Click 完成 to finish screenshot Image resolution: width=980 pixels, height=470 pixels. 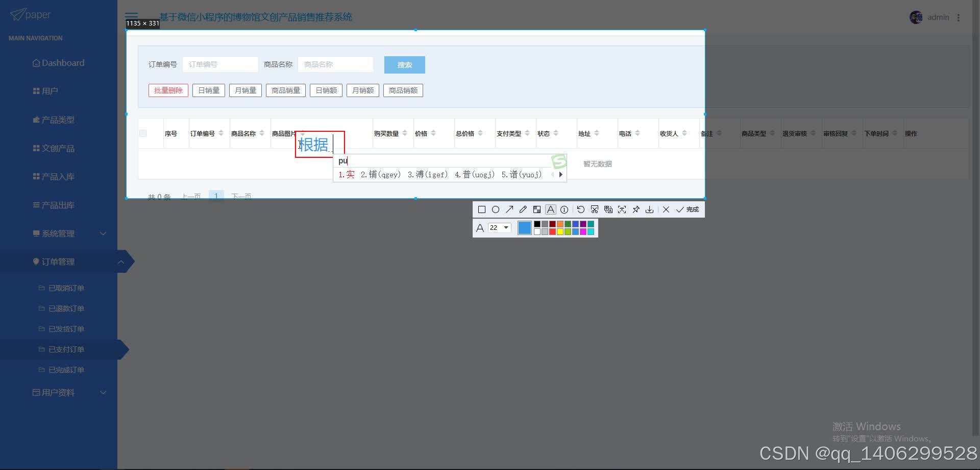(688, 209)
